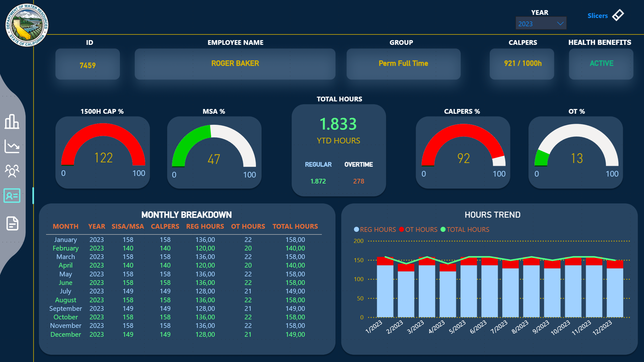The width and height of the screenshot is (644, 362).
Task: Open the document report page icon
Action: coord(12,223)
